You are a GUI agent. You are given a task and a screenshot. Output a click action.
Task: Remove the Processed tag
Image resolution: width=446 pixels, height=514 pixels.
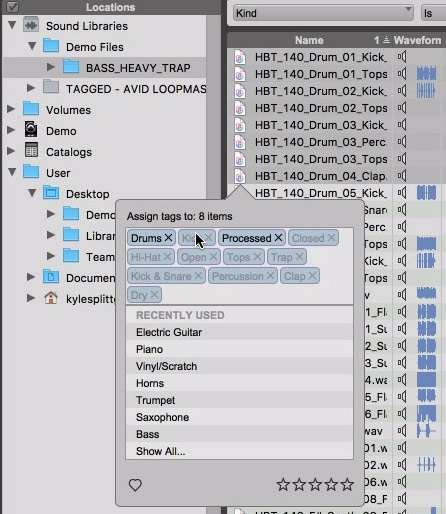[278, 238]
